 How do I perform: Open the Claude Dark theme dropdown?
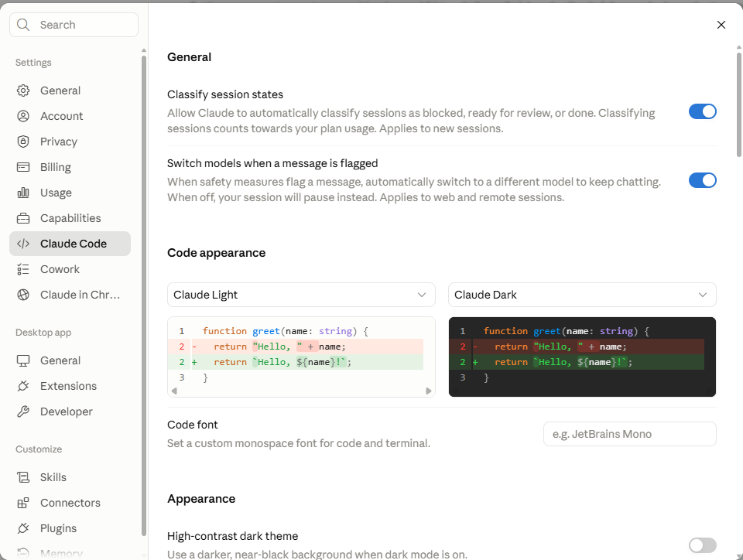coord(582,295)
